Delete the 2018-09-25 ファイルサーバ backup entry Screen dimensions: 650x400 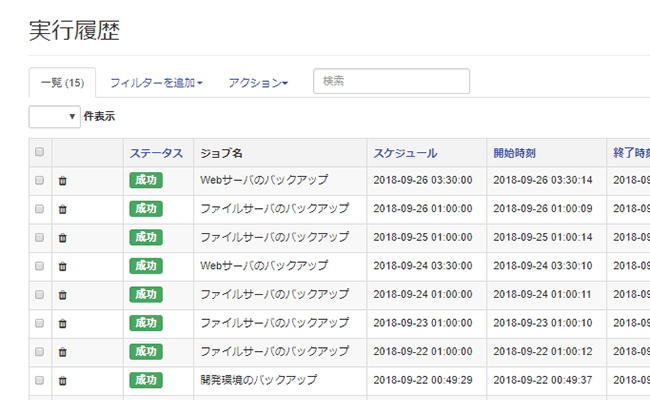62,238
